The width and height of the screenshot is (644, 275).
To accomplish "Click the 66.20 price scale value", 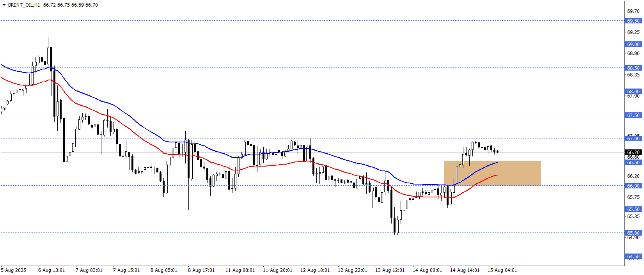I will click(x=633, y=176).
